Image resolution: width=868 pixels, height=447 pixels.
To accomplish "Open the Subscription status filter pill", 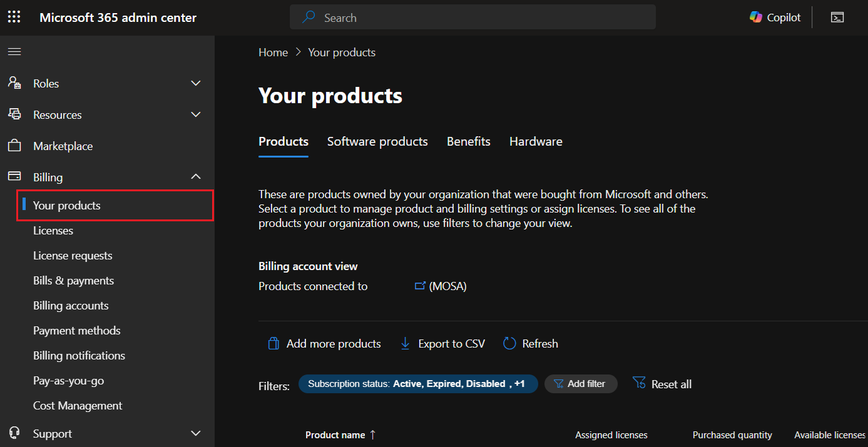I will [418, 384].
